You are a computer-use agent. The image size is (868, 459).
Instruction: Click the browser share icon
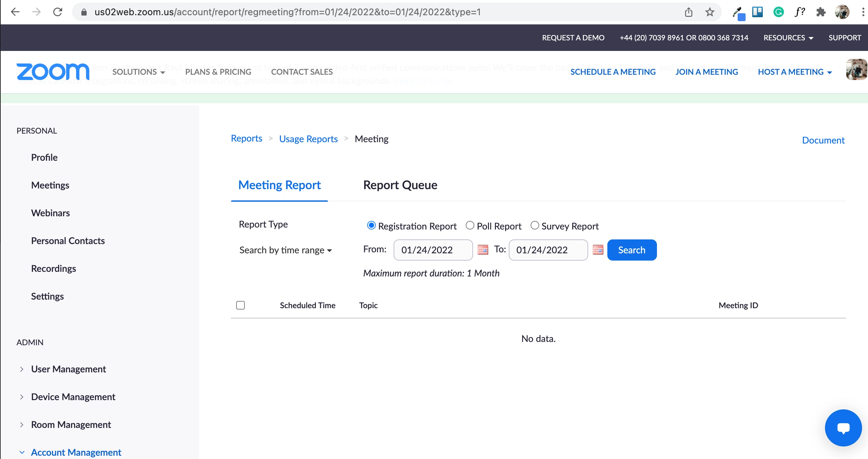point(688,12)
